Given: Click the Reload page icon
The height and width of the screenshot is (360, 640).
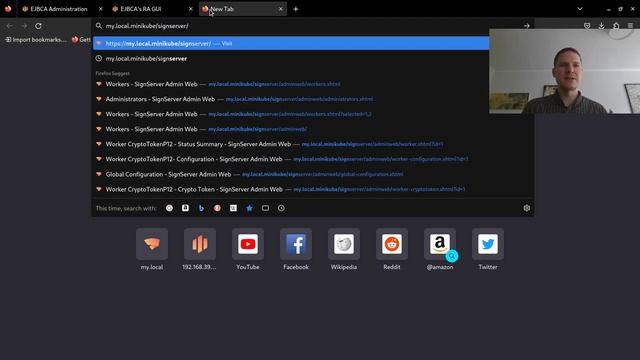Looking at the screenshot, I should point(38,26).
